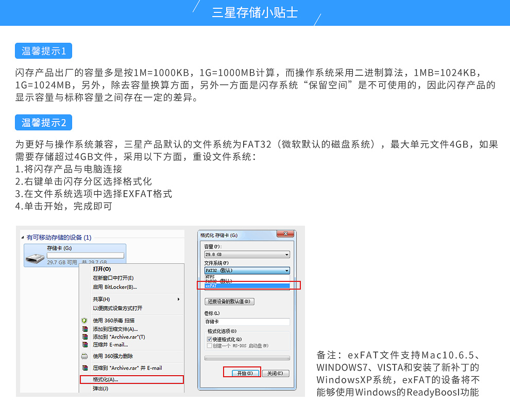This screenshot has width=510, height=420.
Task: Close the 格式化 存储卡 (G:) dialog
Action: pyautogui.click(x=285, y=233)
